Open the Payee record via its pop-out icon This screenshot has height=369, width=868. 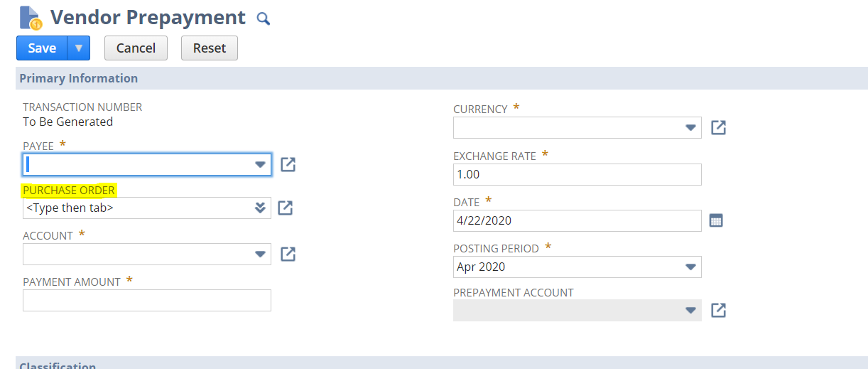click(288, 164)
